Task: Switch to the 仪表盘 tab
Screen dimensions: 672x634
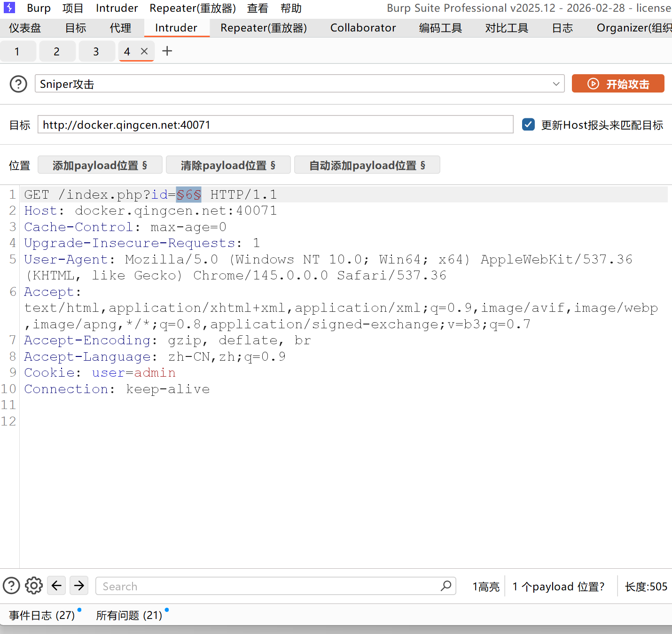Action: click(25, 28)
